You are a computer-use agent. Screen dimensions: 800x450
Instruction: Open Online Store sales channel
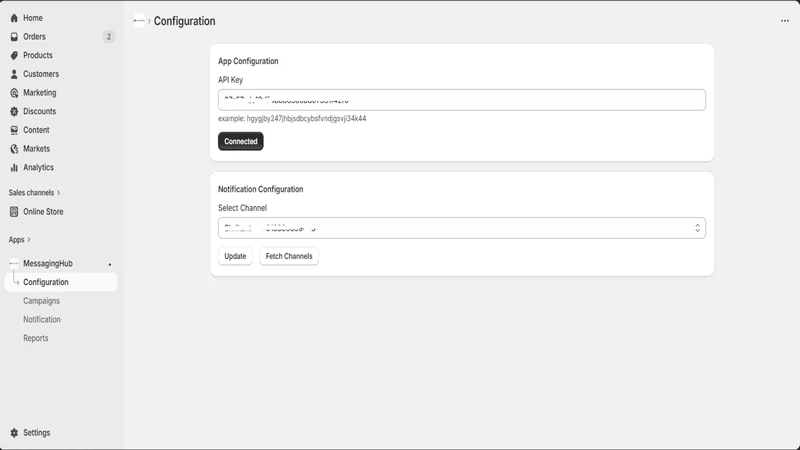(43, 212)
